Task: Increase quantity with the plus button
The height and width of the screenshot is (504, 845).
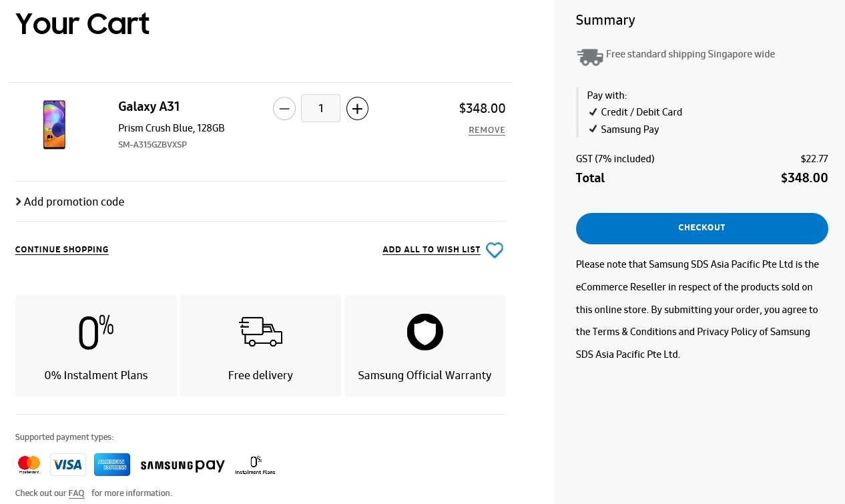Action: coord(357,108)
